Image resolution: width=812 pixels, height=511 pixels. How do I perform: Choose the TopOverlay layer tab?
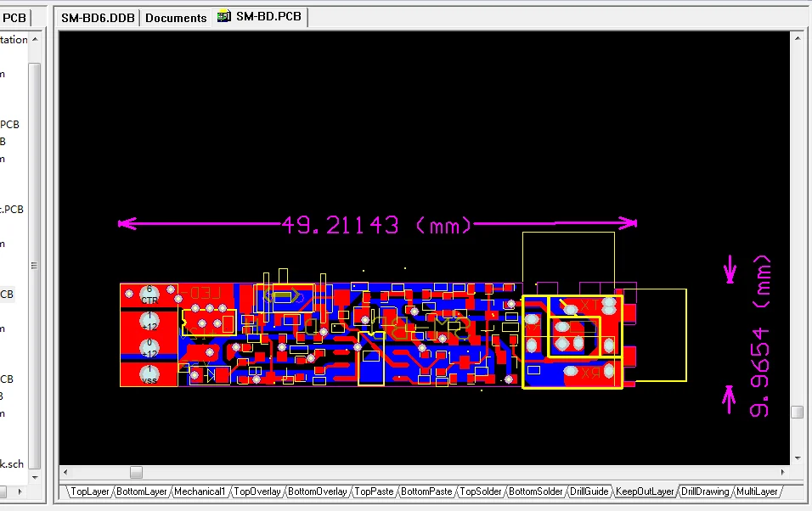257,491
